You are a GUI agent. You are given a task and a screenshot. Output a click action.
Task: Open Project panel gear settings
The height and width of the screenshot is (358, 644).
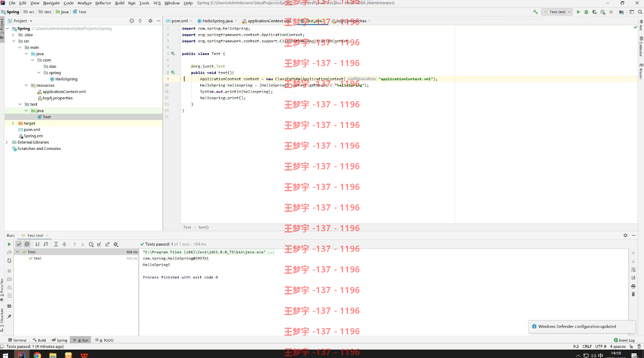point(150,21)
